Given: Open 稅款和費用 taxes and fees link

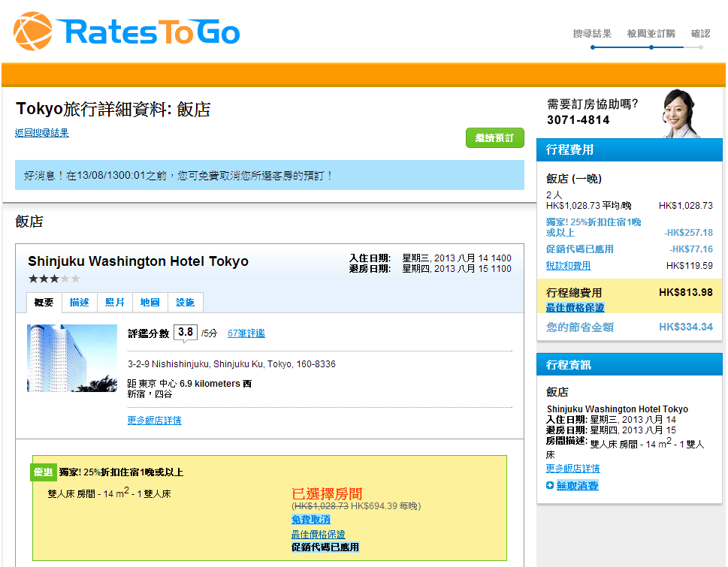Looking at the screenshot, I should pos(568,266).
